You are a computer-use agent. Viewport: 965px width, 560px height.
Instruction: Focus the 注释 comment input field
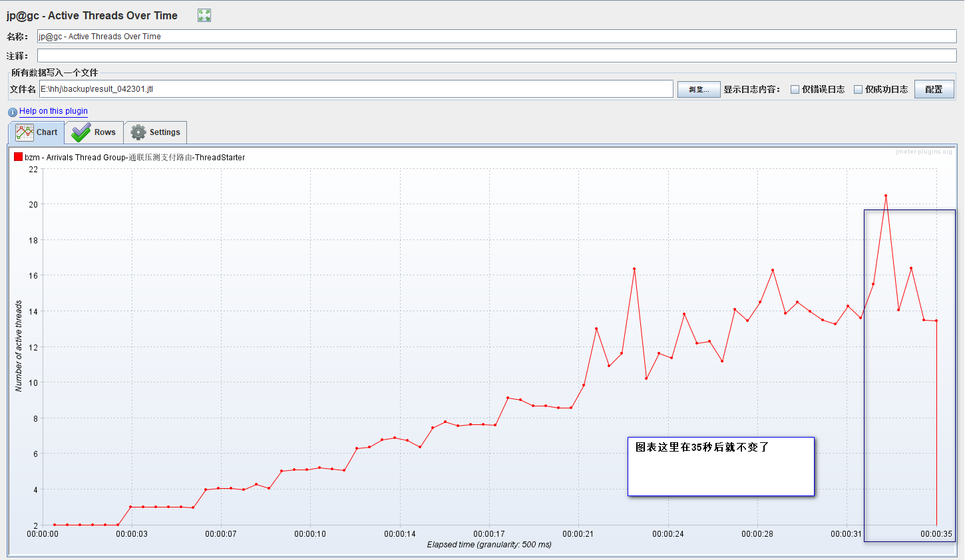coord(496,56)
